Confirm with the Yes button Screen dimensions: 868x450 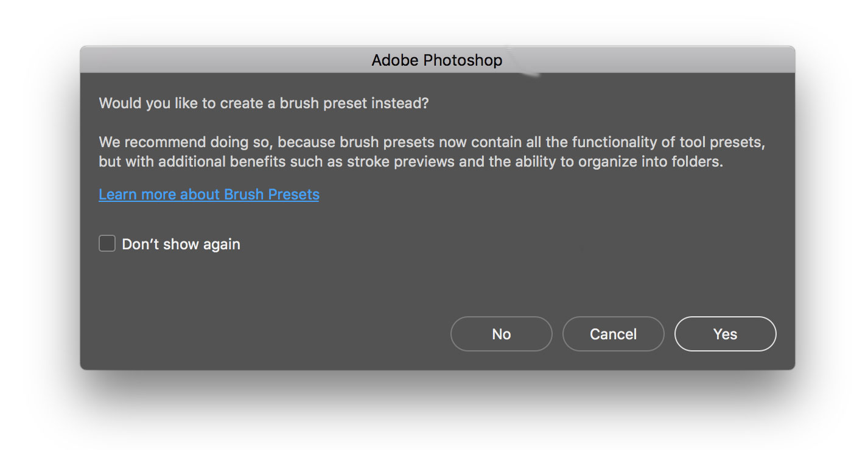tap(725, 334)
